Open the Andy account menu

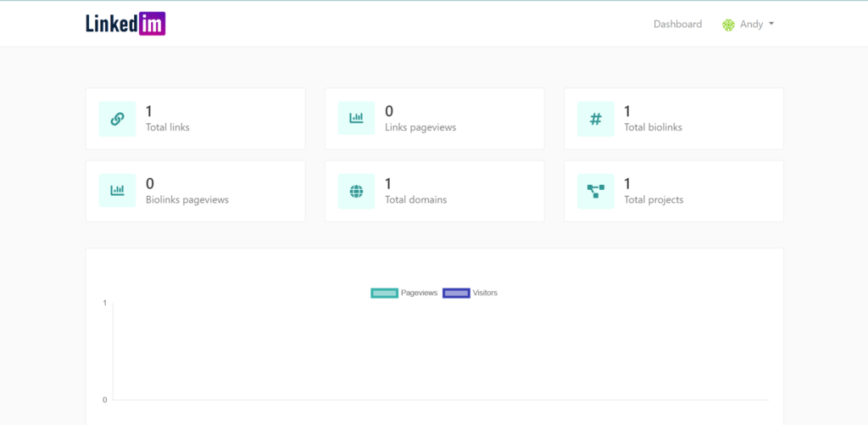click(748, 25)
